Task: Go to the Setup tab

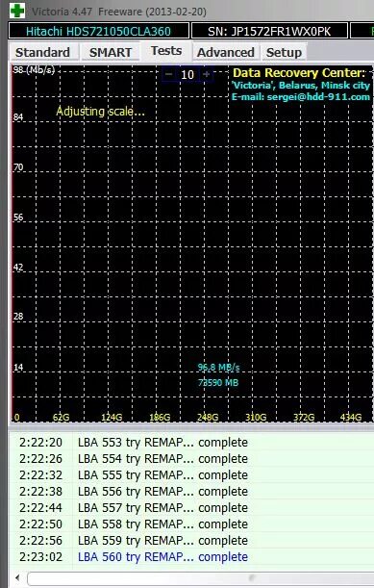Action: coord(284,52)
